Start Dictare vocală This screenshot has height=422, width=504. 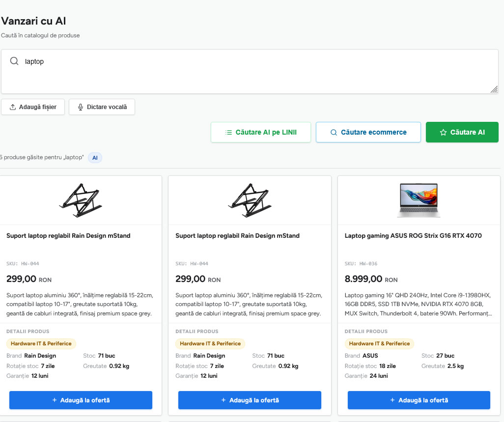(102, 107)
